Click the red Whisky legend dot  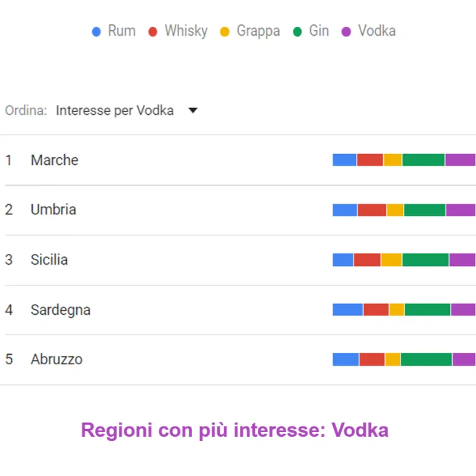pos(153,32)
